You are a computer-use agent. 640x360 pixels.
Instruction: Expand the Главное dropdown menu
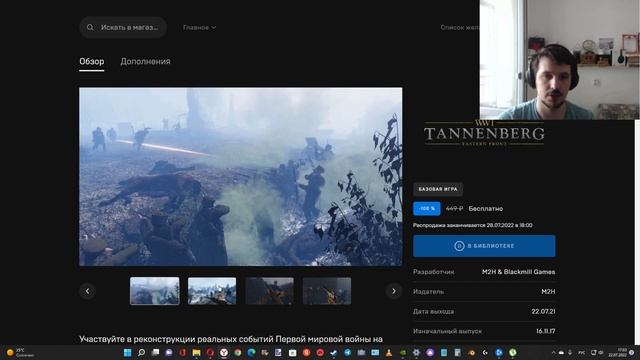coord(199,27)
